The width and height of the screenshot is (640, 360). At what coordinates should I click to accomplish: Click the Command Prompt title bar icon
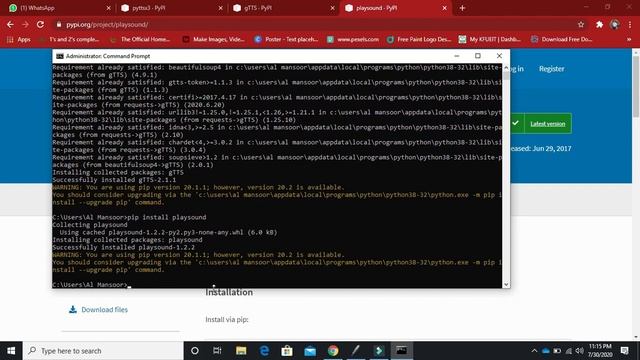tap(60, 56)
